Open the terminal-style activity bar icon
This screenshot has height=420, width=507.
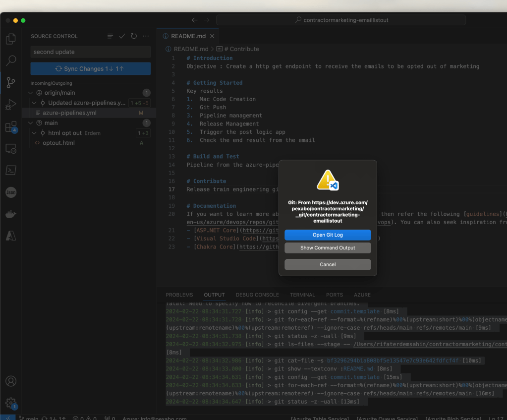point(11,170)
